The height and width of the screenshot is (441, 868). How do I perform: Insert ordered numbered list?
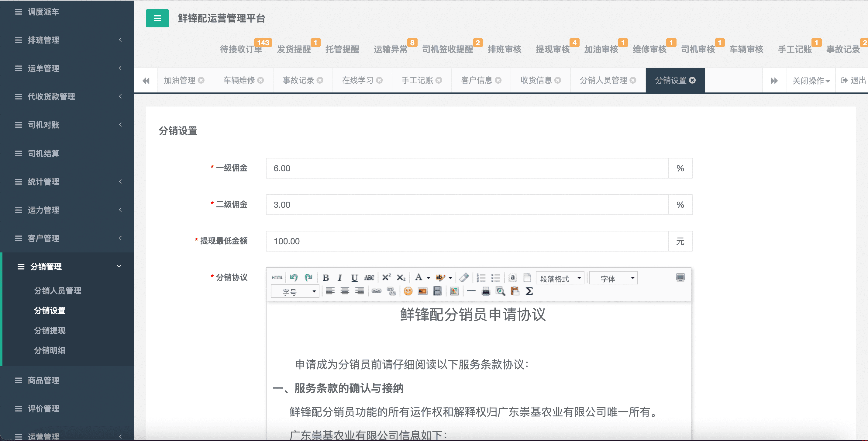481,277
